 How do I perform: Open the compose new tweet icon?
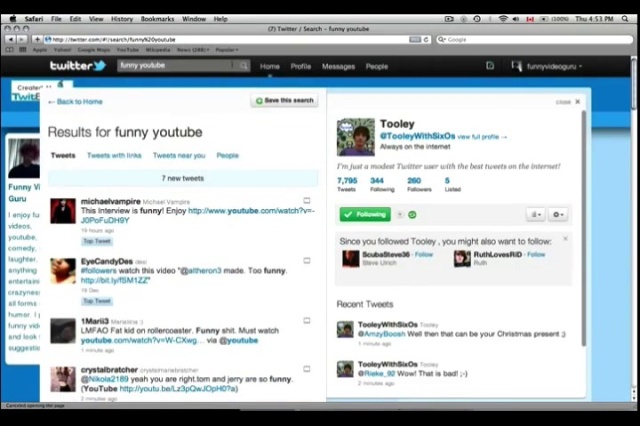tap(490, 66)
